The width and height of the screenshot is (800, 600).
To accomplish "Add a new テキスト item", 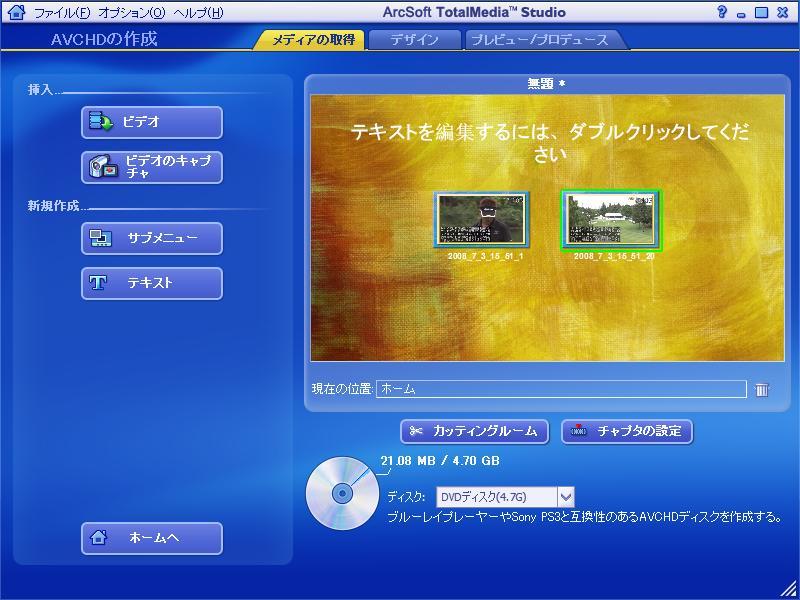I will pyautogui.click(x=152, y=283).
